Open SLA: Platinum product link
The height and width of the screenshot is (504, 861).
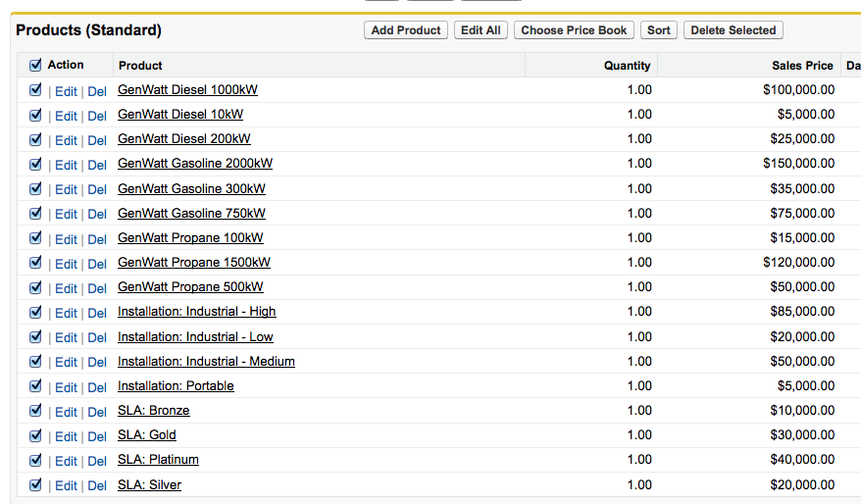(158, 460)
